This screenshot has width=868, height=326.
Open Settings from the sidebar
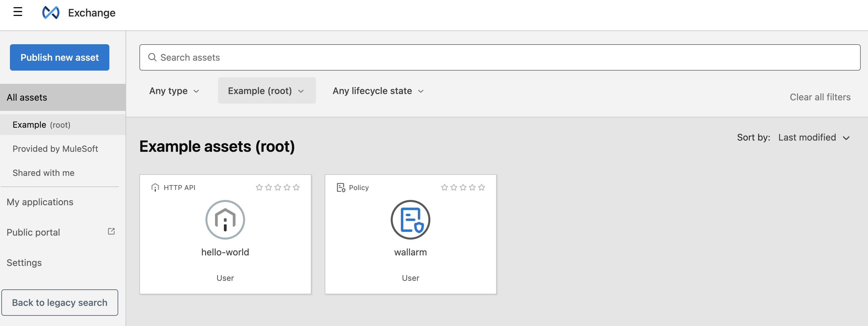pos(24,262)
